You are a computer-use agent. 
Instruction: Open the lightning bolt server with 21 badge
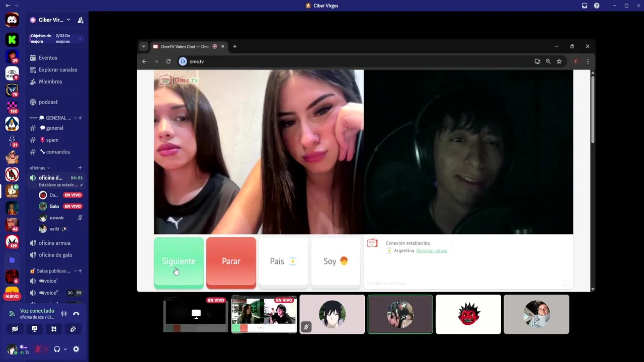(12, 141)
